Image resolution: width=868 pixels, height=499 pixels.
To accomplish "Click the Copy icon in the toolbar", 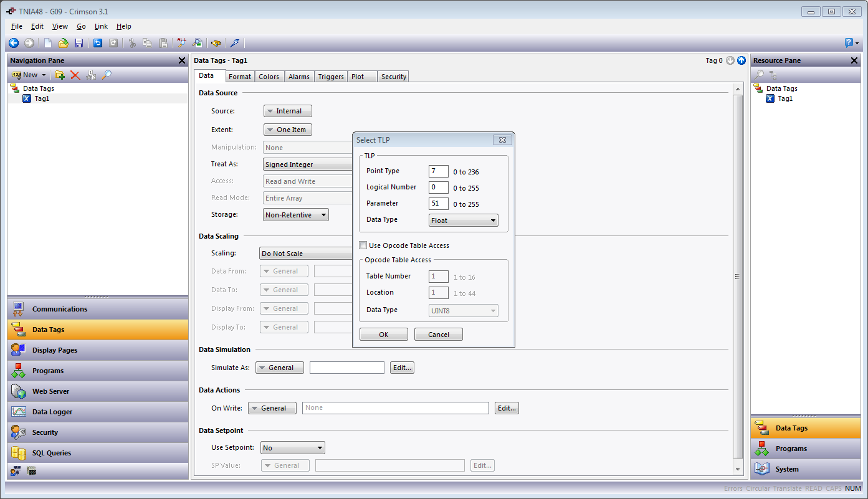I will (148, 43).
